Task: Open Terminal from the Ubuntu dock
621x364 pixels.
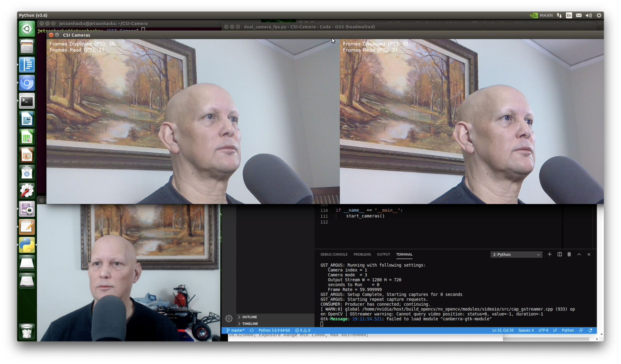Action: [x=27, y=101]
